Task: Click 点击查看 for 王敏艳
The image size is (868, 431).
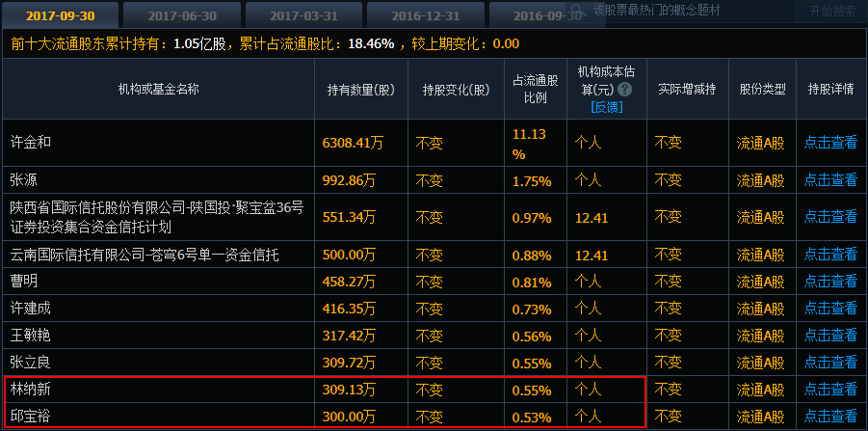Action: (x=830, y=336)
